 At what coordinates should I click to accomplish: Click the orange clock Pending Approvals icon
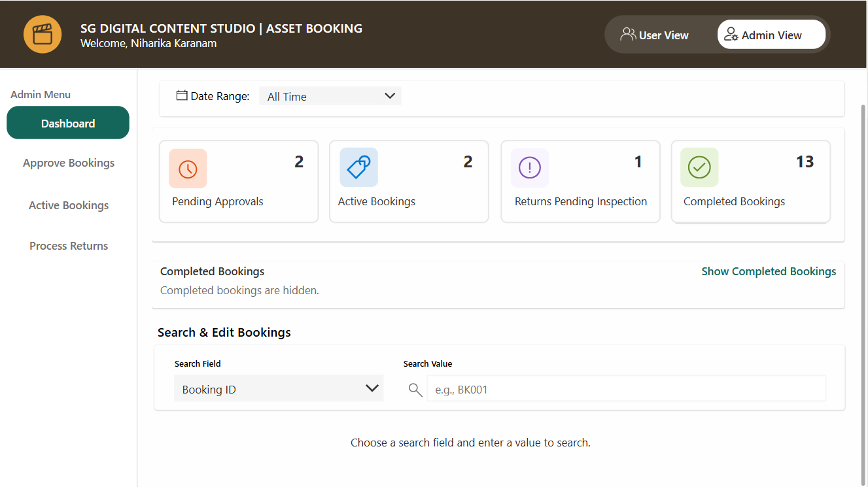[x=188, y=168]
